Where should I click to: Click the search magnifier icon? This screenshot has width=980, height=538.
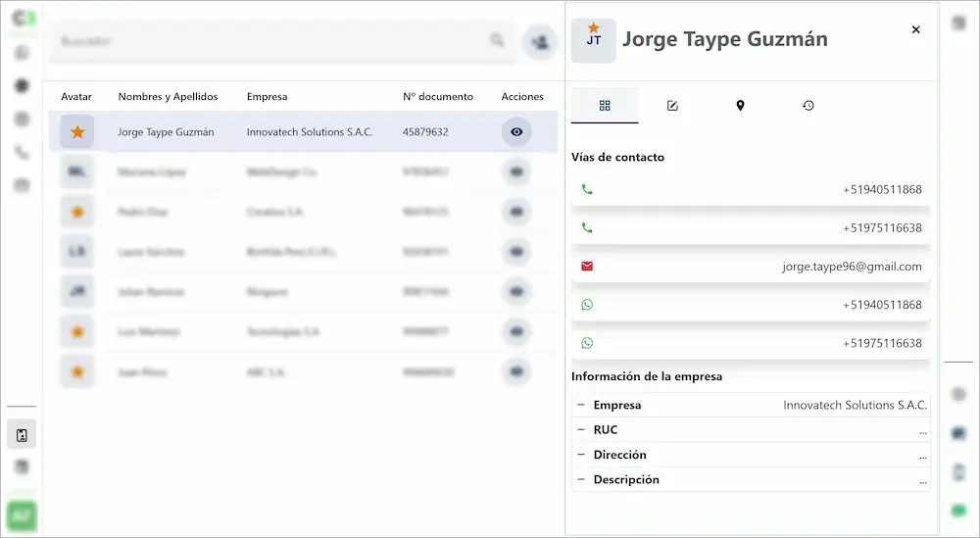click(x=498, y=40)
